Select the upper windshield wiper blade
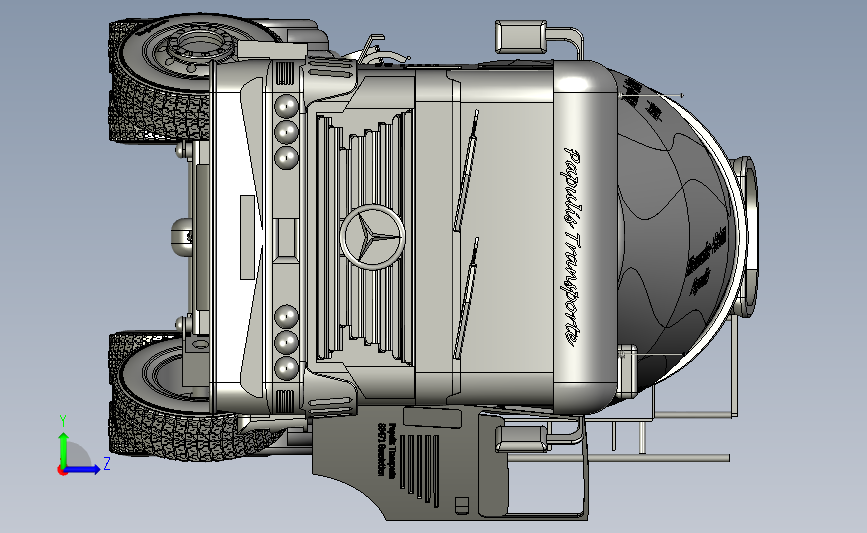Image resolution: width=867 pixels, height=533 pixels. pos(466,170)
